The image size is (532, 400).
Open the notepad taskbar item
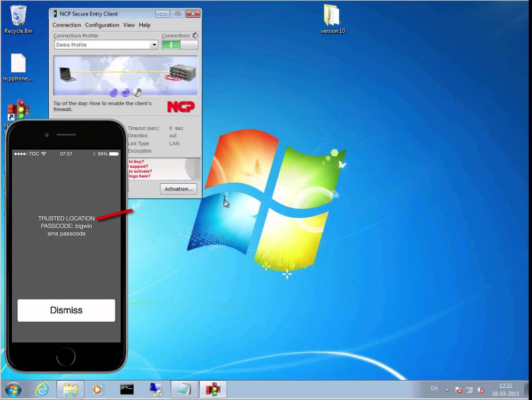tap(184, 389)
